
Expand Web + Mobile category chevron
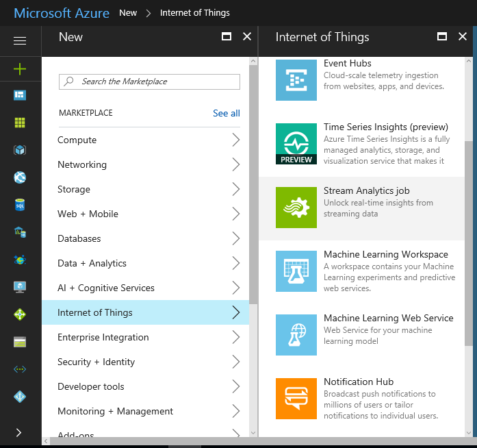pyautogui.click(x=236, y=214)
